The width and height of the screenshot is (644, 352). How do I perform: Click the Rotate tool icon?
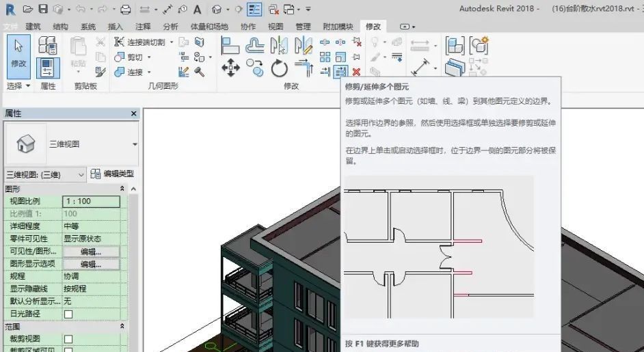point(279,68)
